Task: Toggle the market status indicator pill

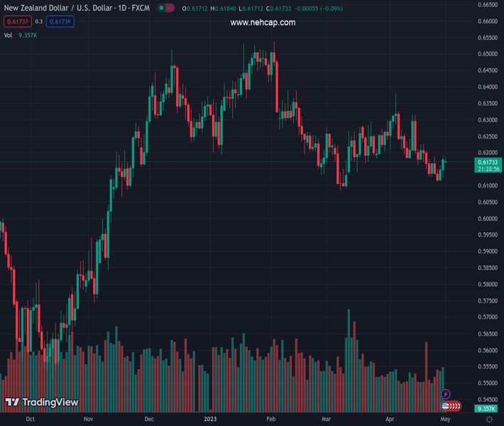Action: click(x=165, y=9)
